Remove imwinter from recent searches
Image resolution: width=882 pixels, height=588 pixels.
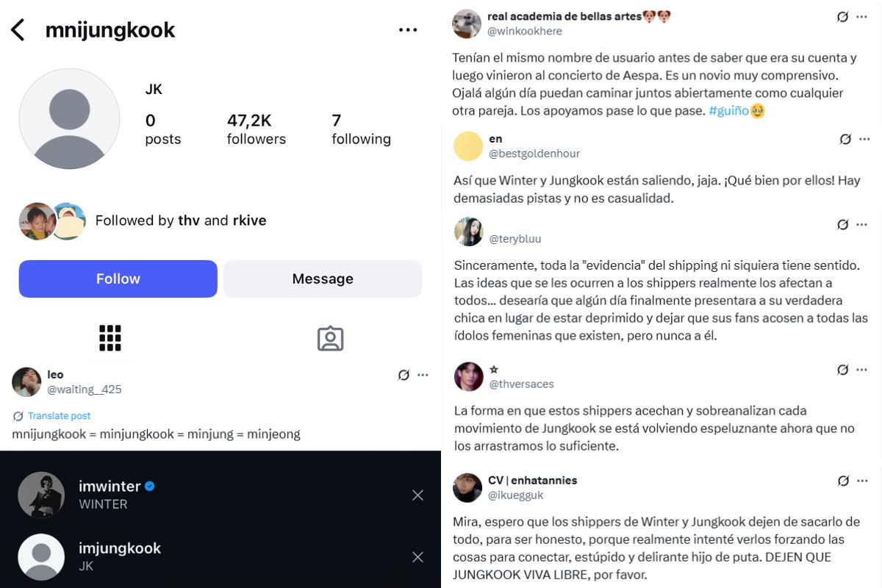tap(417, 495)
